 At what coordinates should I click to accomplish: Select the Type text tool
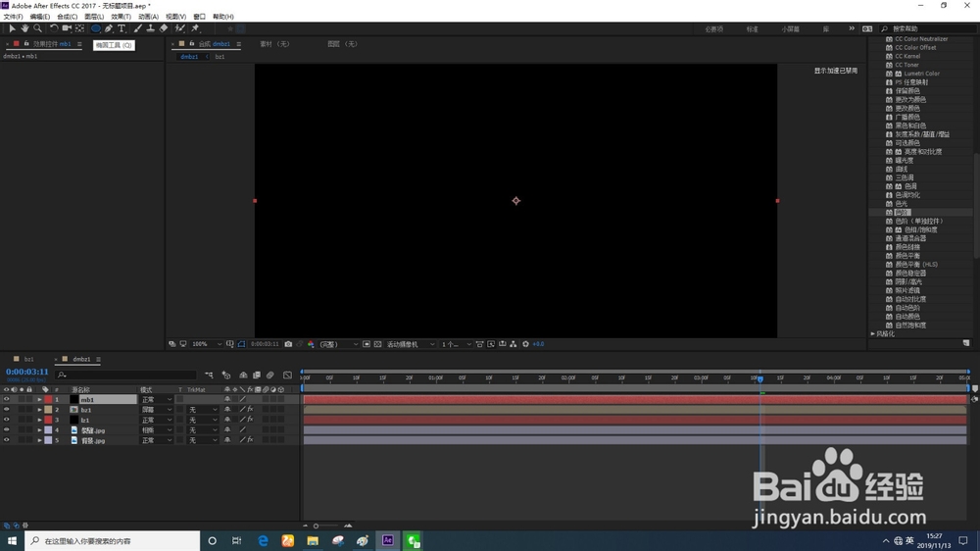click(x=122, y=28)
